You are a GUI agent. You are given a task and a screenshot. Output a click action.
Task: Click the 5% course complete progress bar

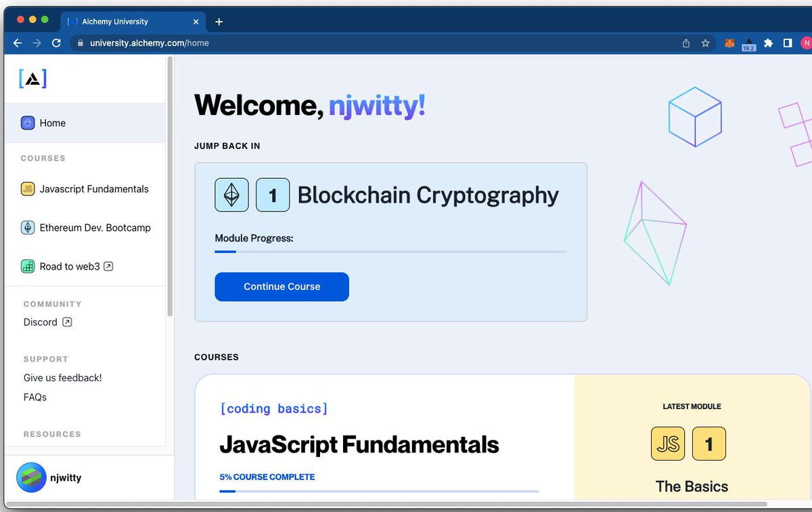(x=379, y=491)
